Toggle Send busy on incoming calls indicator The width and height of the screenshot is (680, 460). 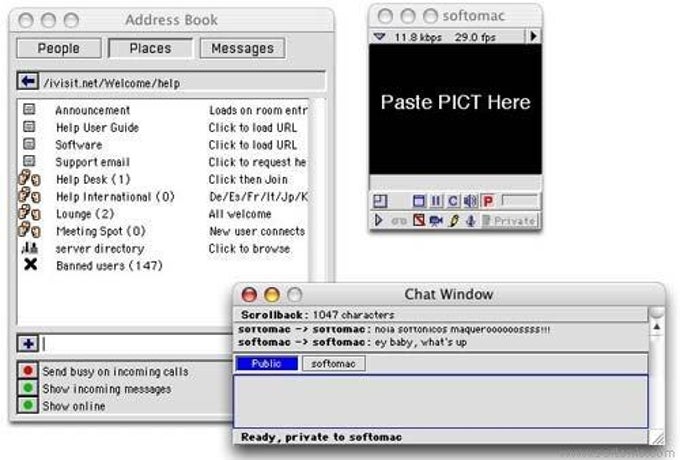point(28,371)
